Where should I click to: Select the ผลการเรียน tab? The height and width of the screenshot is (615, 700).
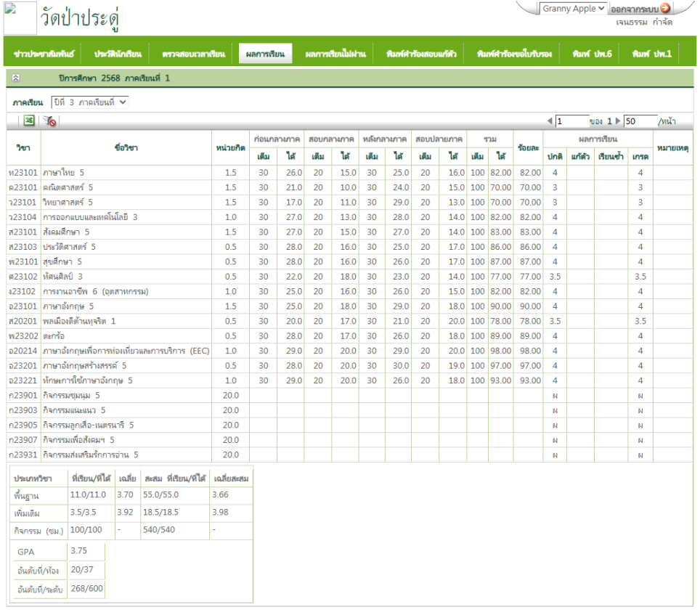(265, 54)
